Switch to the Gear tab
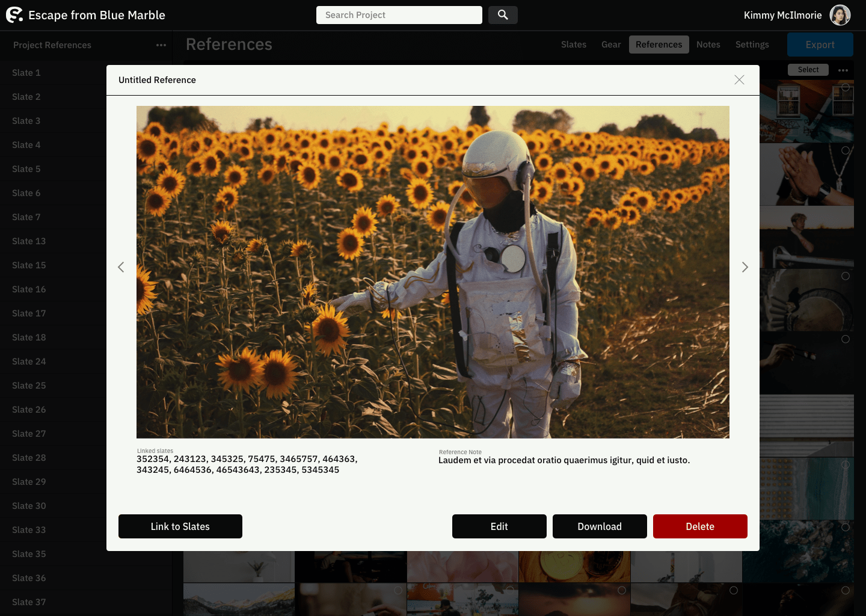The image size is (866, 616). click(610, 45)
